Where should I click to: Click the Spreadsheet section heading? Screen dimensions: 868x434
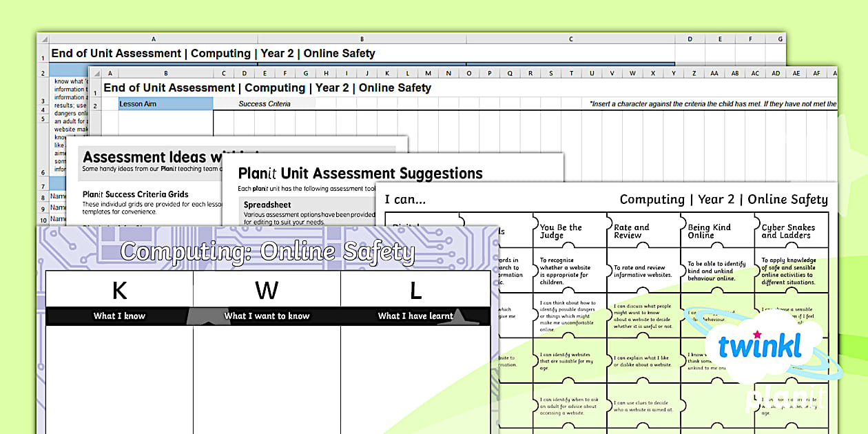tap(267, 205)
